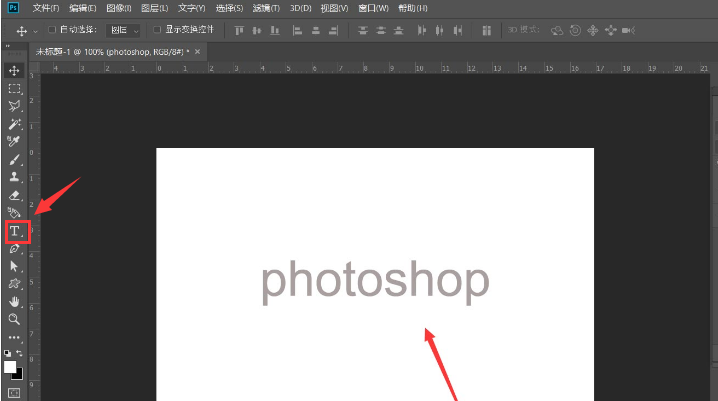Open the 滤镜 menu
The image size is (718, 401).
tap(263, 8)
